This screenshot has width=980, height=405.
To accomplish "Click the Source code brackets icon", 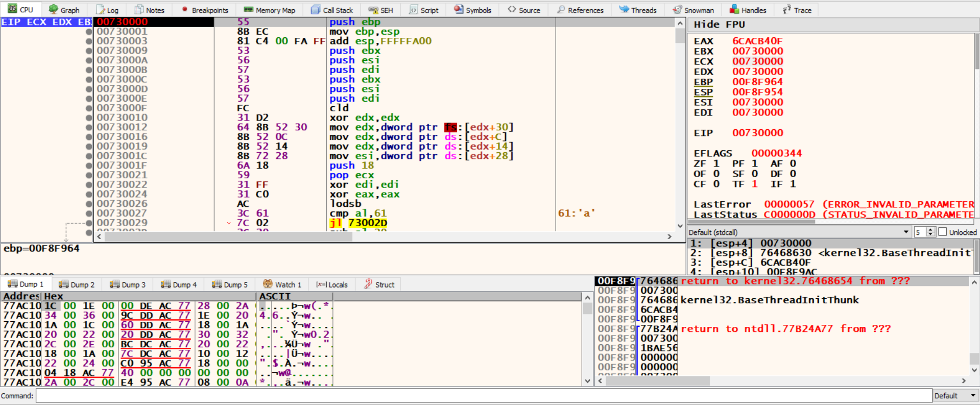I will point(512,9).
